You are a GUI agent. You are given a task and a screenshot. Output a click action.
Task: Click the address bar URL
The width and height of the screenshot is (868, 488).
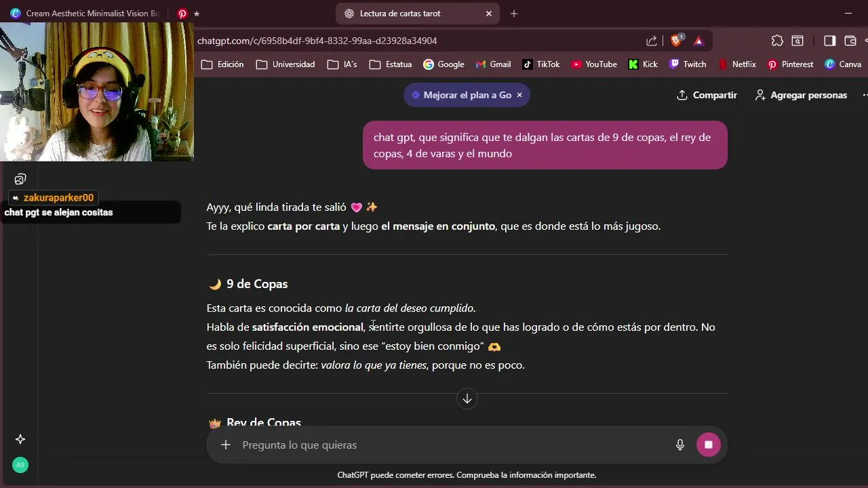point(317,41)
